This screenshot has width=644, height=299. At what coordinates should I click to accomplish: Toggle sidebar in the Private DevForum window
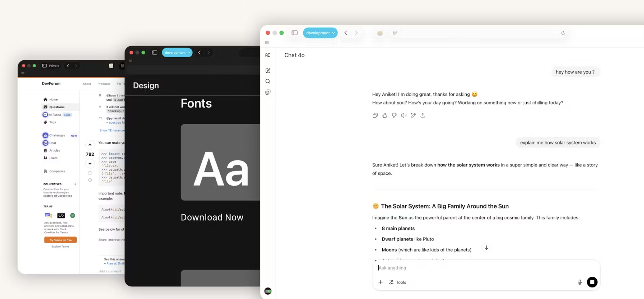click(44, 66)
